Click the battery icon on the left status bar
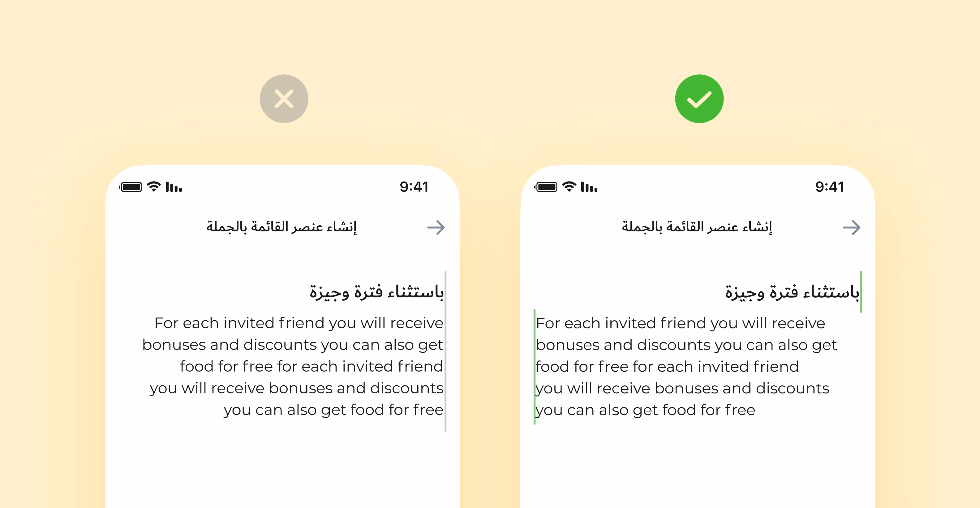 131,186
